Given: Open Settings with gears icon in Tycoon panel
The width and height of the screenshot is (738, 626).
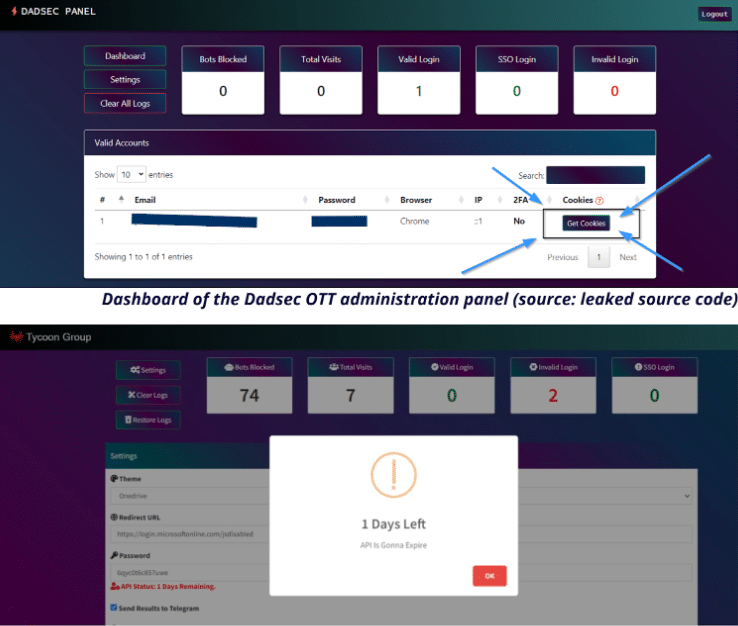Looking at the screenshot, I should click(148, 370).
